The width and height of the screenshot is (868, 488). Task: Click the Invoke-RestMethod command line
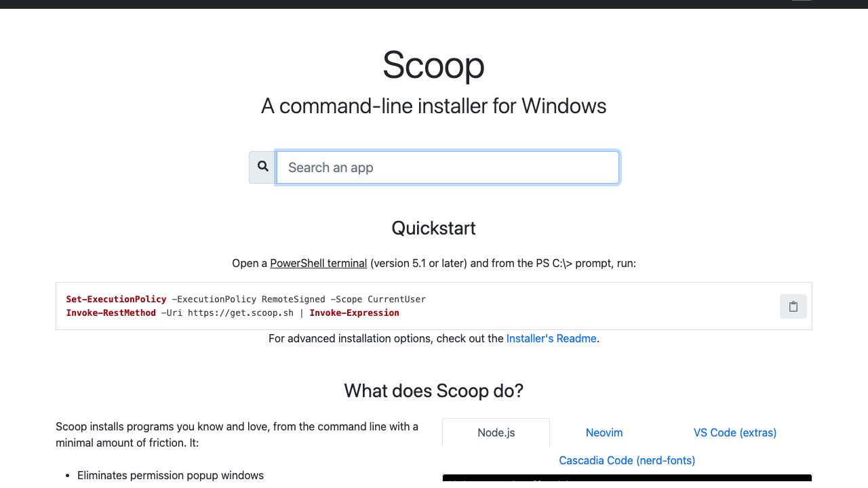pyautogui.click(x=233, y=312)
